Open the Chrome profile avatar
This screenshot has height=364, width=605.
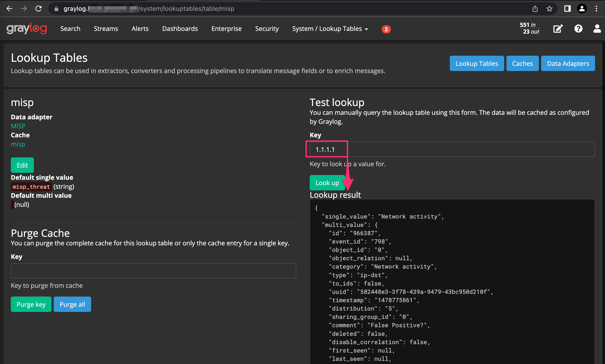(582, 9)
